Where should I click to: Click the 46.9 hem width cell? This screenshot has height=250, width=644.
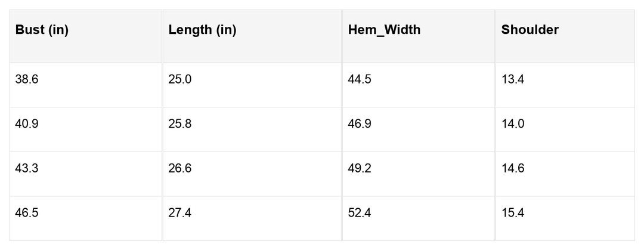click(360, 124)
